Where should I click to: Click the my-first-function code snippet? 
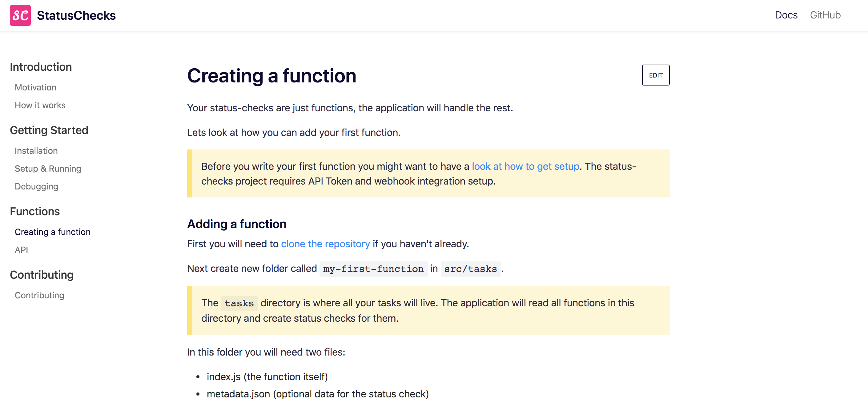(x=373, y=269)
